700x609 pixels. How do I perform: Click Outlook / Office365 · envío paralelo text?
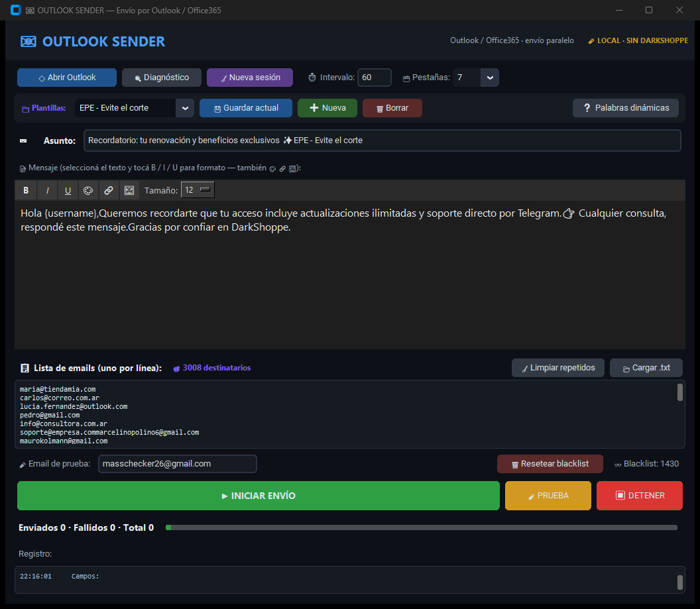click(x=512, y=40)
